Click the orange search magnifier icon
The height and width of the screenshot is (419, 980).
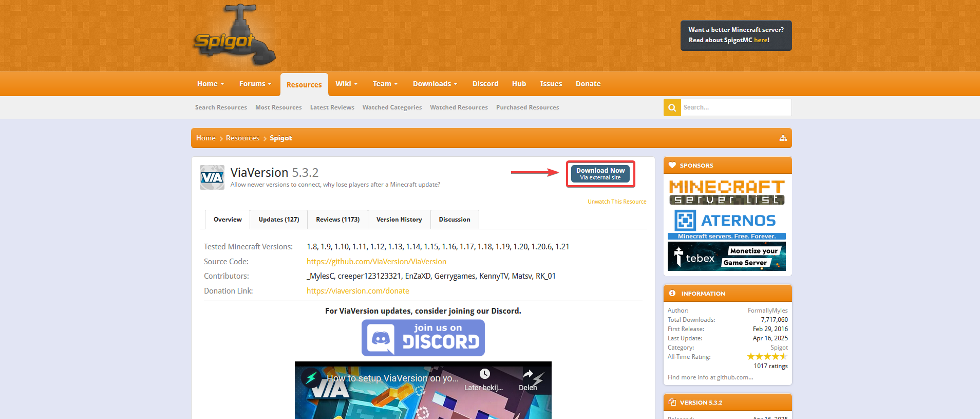click(x=672, y=107)
